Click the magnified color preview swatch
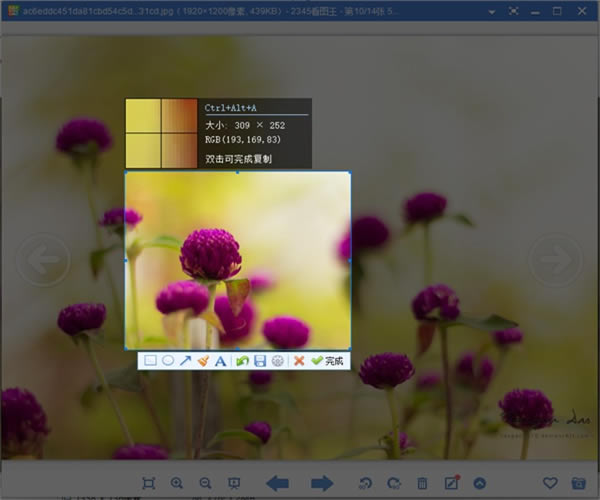600x500 pixels. [x=162, y=133]
